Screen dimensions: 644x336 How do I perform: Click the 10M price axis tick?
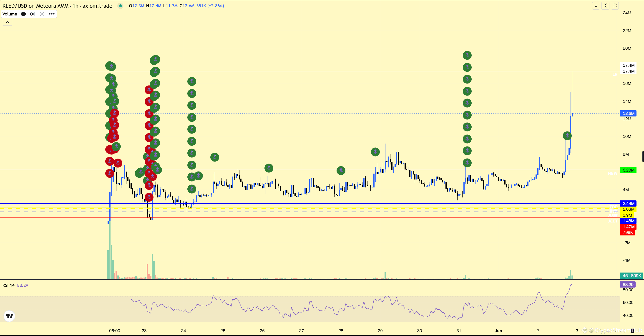point(627,136)
